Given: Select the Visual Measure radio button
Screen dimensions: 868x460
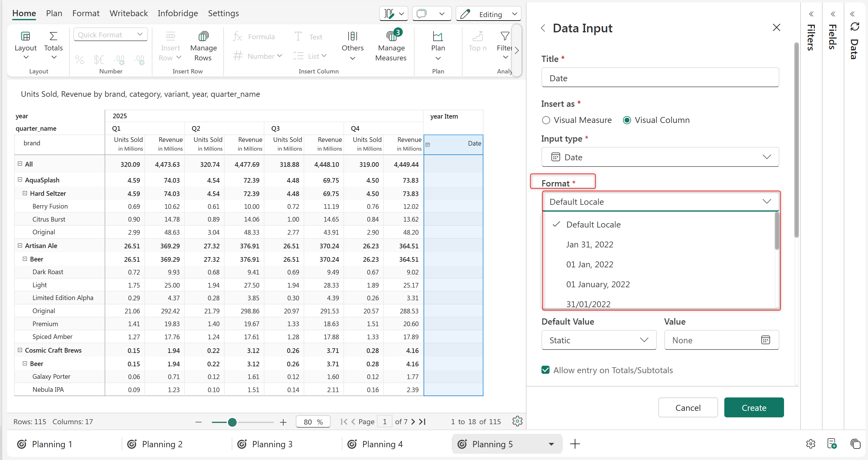Looking at the screenshot, I should 546,120.
